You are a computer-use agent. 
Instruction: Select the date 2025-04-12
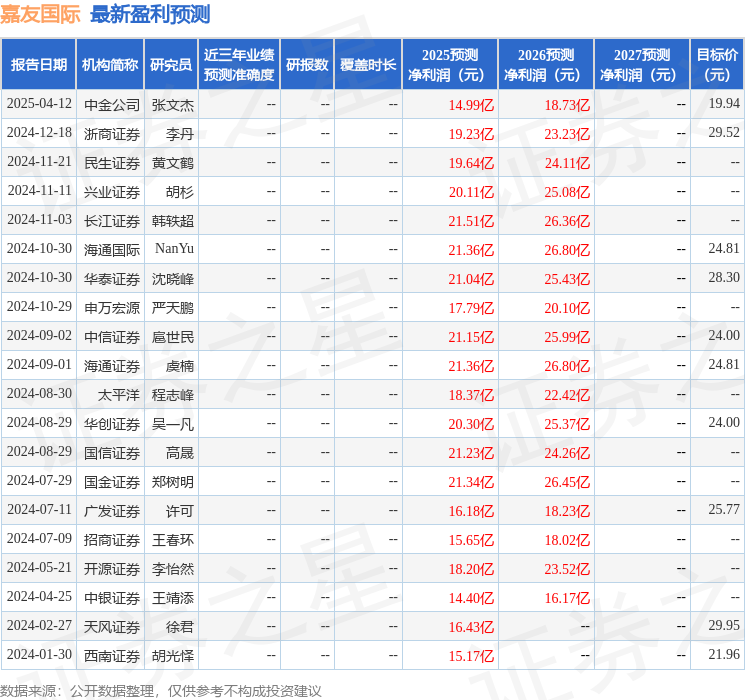pyautogui.click(x=39, y=104)
